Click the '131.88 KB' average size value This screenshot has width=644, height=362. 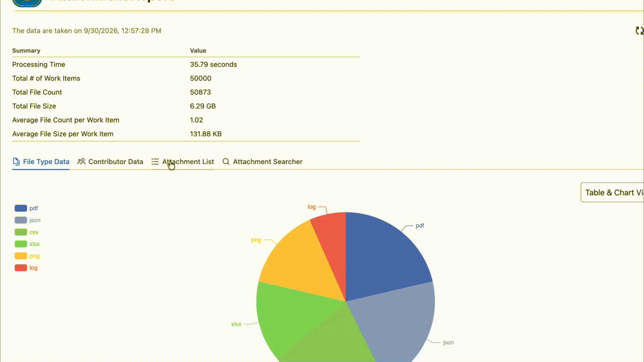click(x=206, y=134)
